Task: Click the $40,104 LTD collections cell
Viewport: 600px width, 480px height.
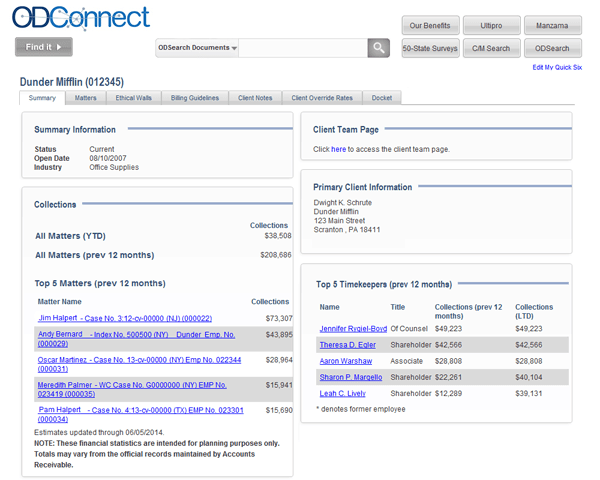Action: 528,377
